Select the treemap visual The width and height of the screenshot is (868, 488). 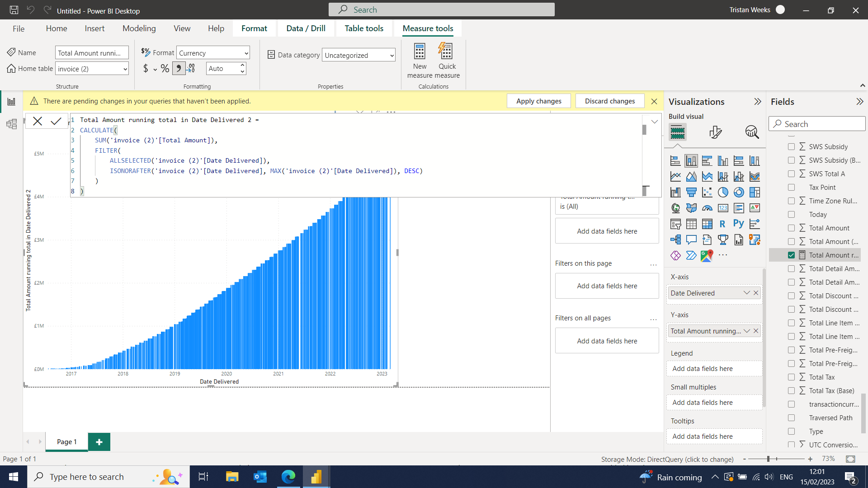pyautogui.click(x=755, y=192)
